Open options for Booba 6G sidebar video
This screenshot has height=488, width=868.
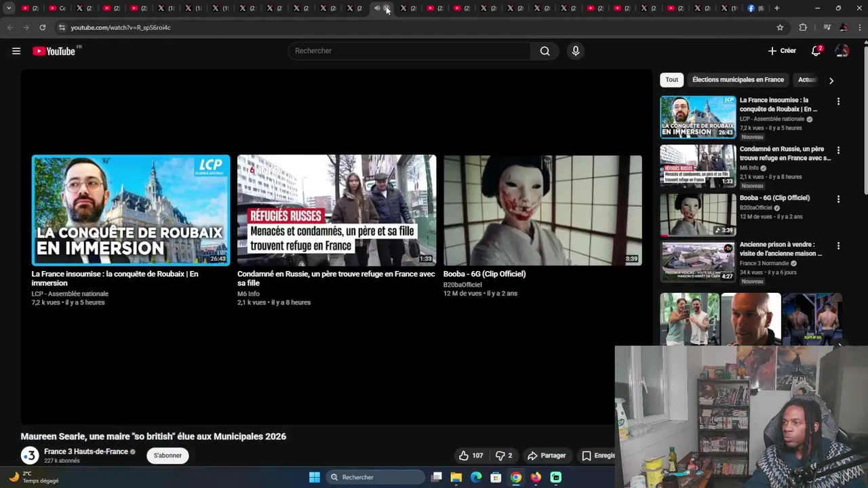[x=838, y=199]
